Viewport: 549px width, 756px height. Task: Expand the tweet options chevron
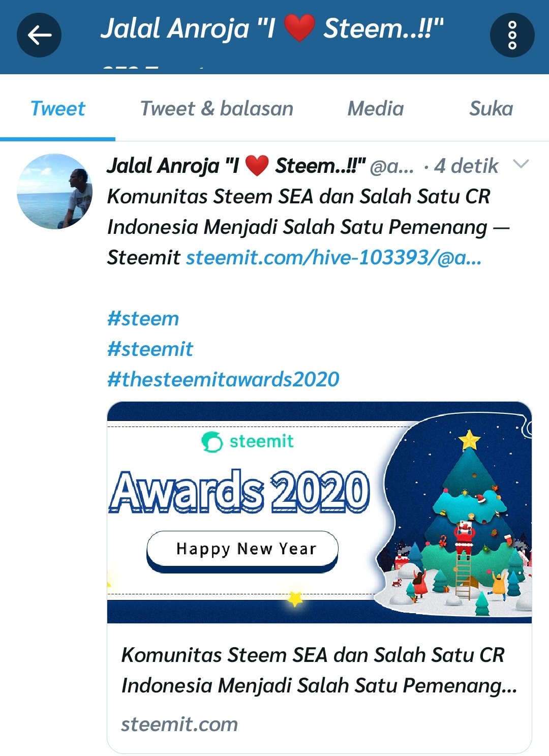521,164
